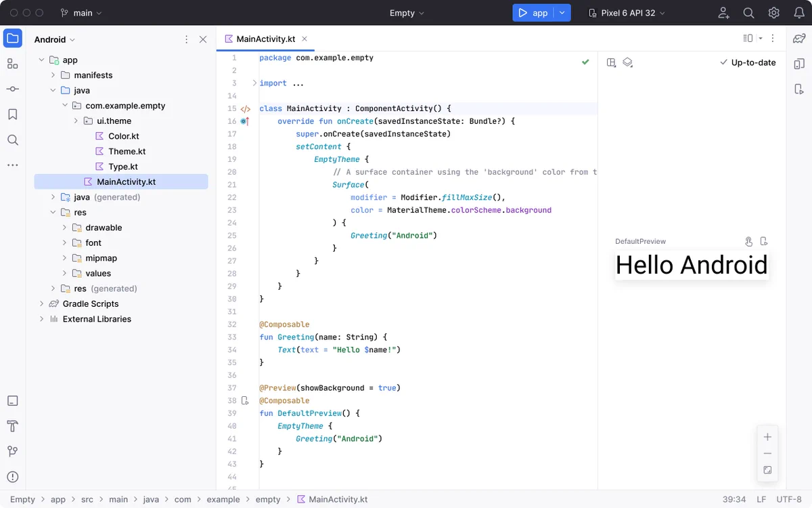The image size is (812, 508).
Task: Open Type.kt in the project tree
Action: coord(122,167)
